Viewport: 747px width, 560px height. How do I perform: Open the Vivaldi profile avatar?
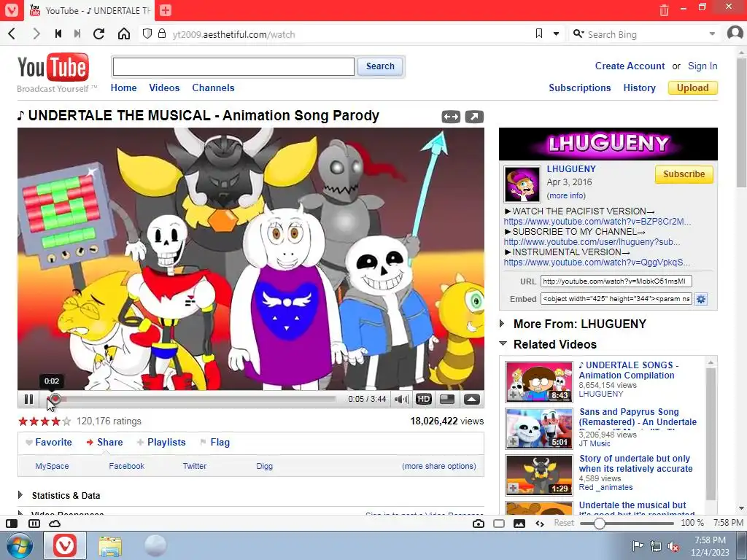[735, 34]
